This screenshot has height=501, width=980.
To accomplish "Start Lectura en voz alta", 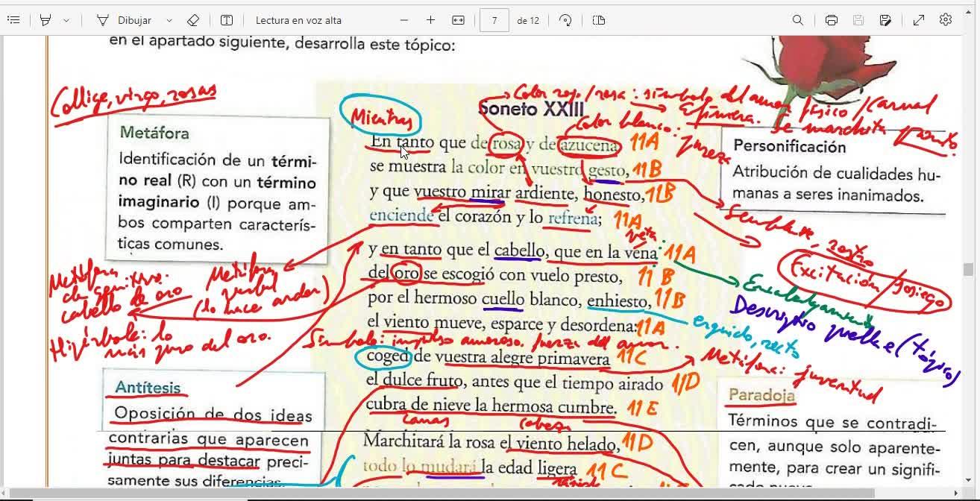I will (298, 20).
